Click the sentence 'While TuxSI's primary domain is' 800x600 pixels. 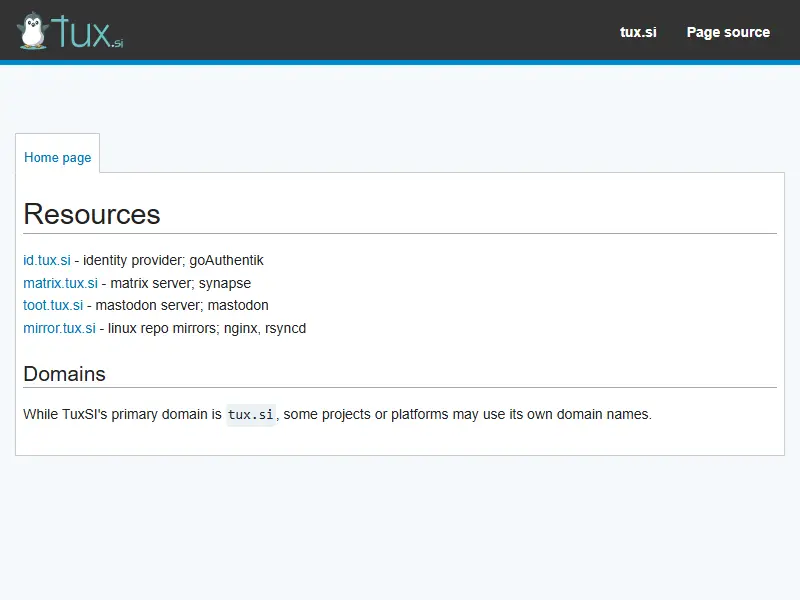point(122,414)
